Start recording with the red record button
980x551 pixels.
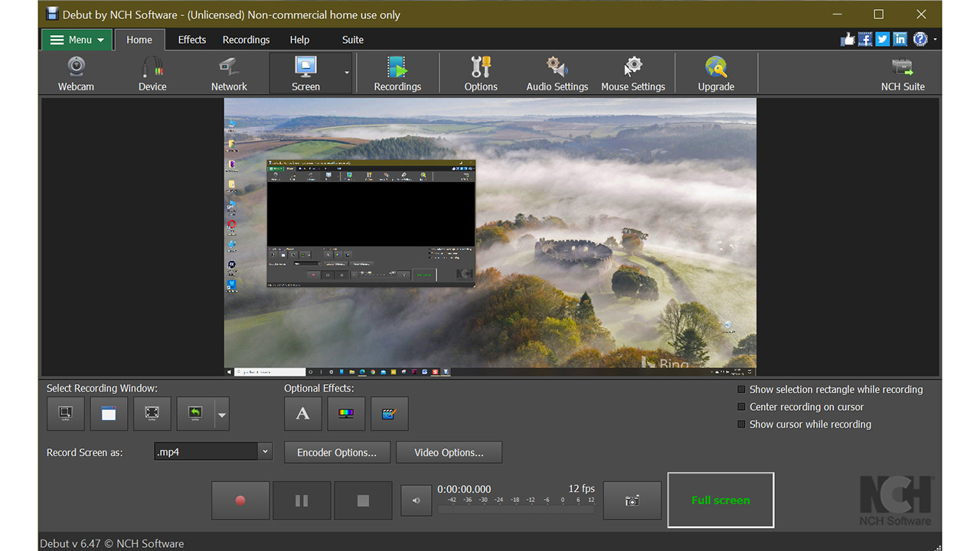(x=240, y=500)
